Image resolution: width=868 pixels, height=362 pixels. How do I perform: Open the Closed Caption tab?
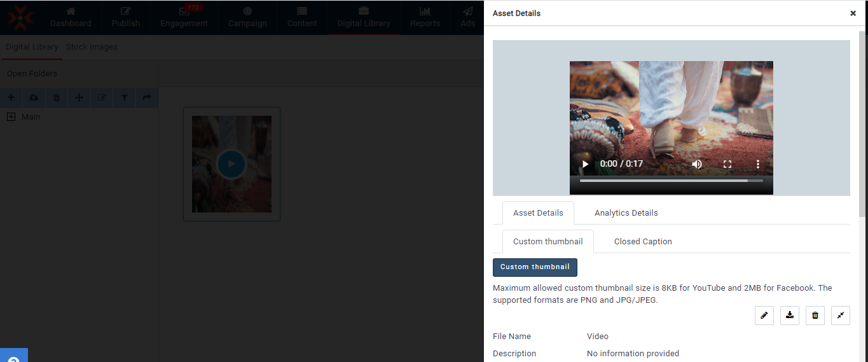(x=642, y=242)
